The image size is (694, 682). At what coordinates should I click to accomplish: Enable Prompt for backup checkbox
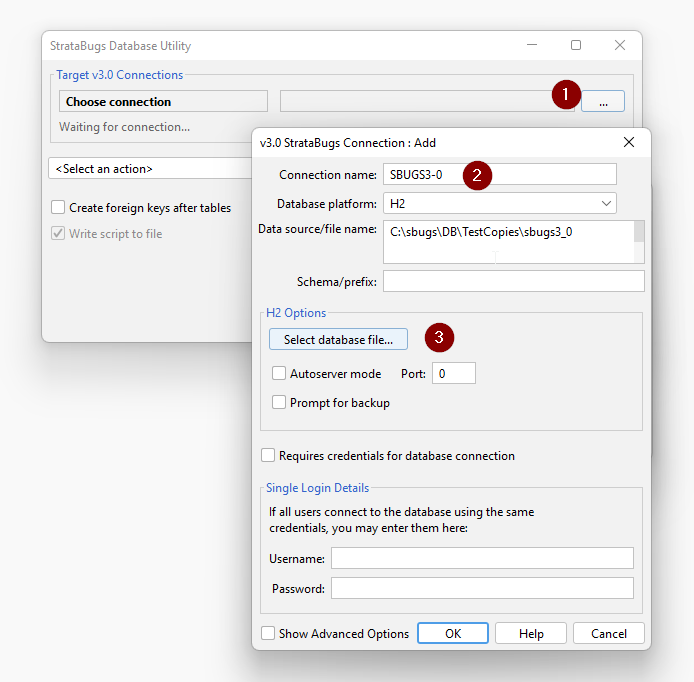pyautogui.click(x=279, y=402)
